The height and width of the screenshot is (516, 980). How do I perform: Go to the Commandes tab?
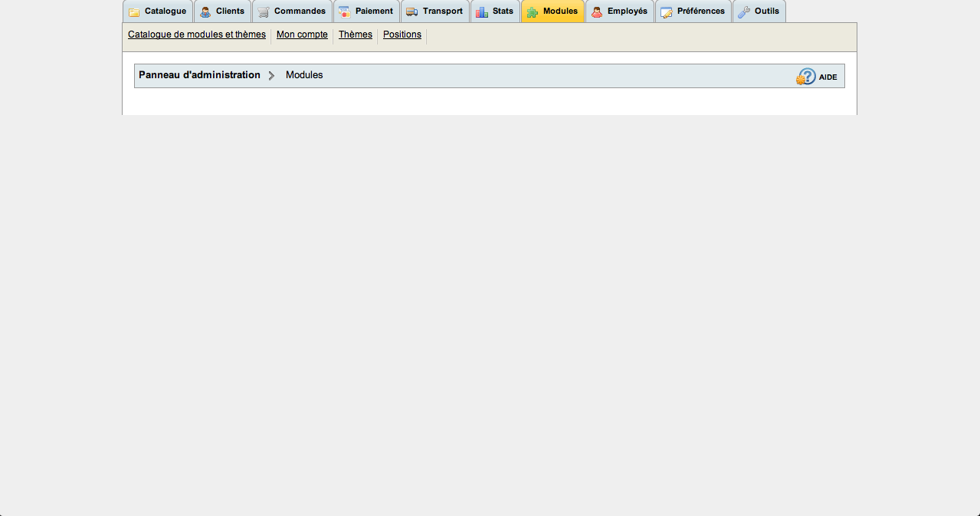(292, 12)
